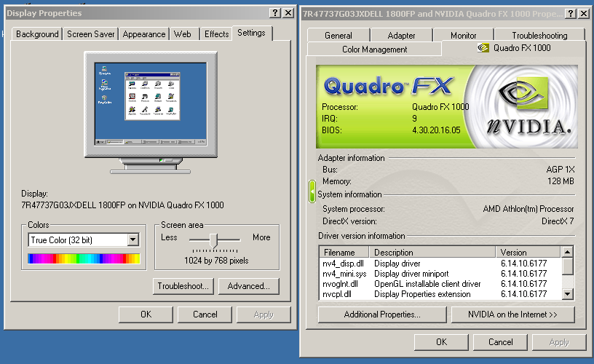Click the color spectrum bar under Colors

click(84, 258)
